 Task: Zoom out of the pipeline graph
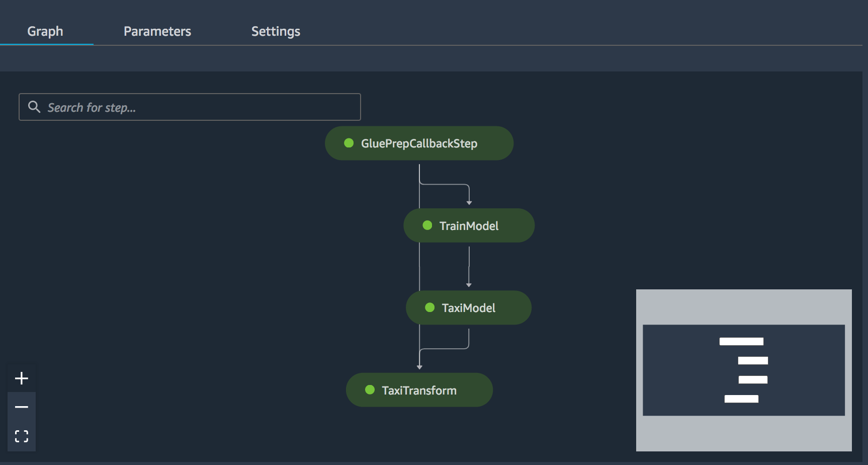pyautogui.click(x=22, y=407)
